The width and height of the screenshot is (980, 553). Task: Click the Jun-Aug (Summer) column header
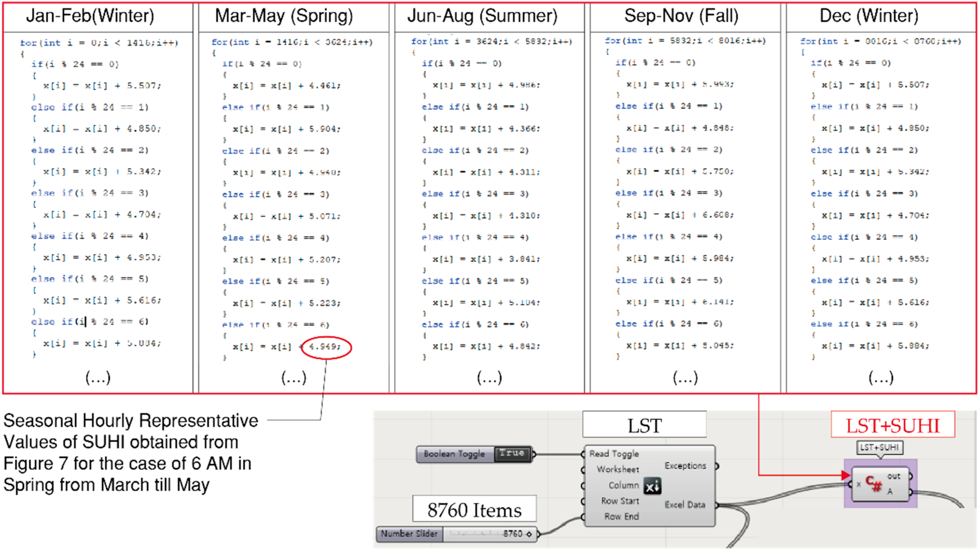(x=482, y=16)
